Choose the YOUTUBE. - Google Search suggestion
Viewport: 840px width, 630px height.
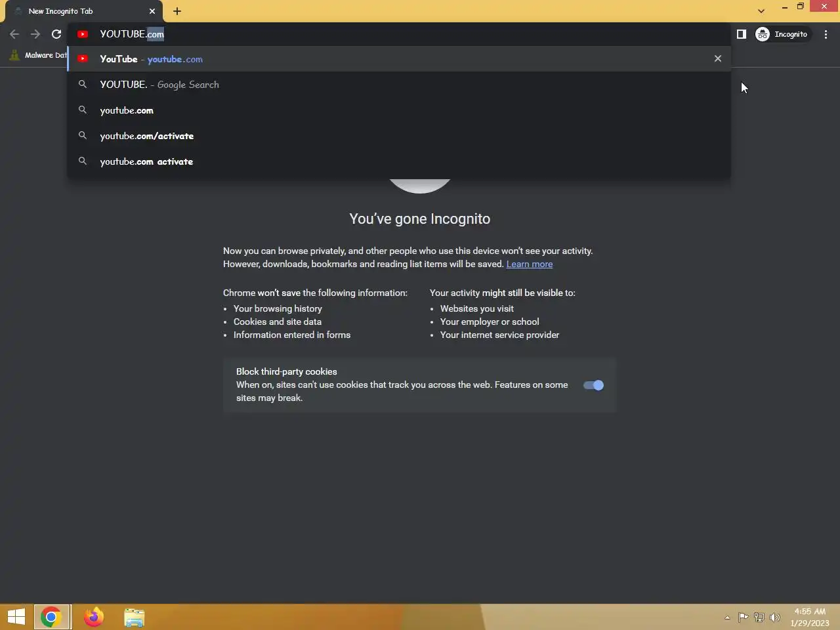[399, 85]
